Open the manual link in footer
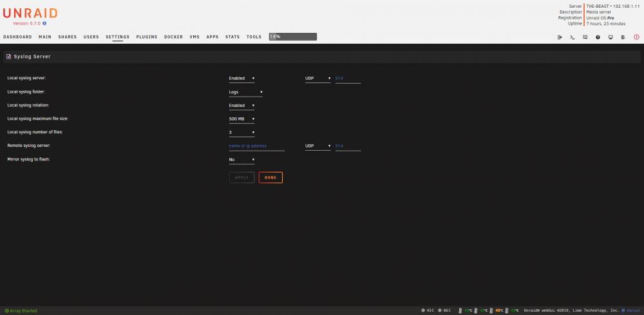 click(633, 310)
